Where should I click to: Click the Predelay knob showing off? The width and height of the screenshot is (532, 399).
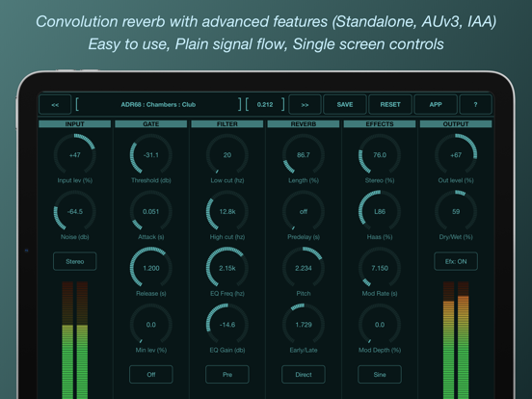coord(304,211)
